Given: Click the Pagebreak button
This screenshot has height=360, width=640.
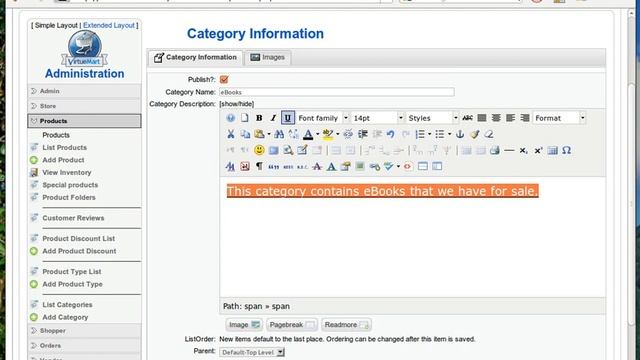Looking at the screenshot, I should point(292,325).
